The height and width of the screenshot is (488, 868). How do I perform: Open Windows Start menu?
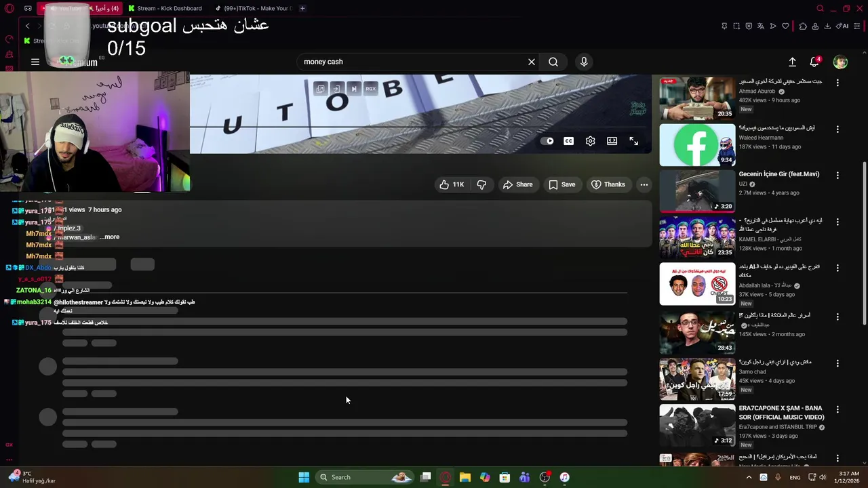coord(304,477)
